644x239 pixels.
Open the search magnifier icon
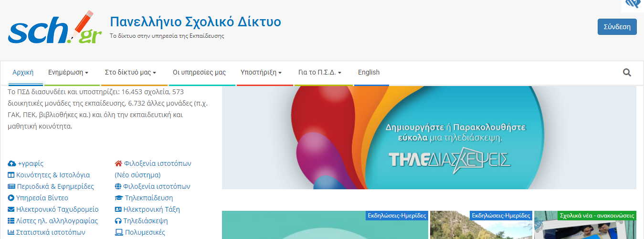pyautogui.click(x=627, y=73)
